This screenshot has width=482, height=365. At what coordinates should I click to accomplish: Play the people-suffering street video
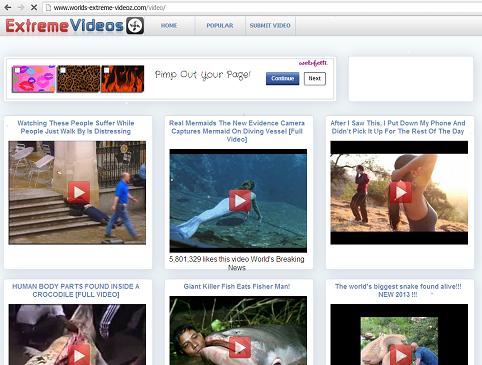(x=79, y=192)
